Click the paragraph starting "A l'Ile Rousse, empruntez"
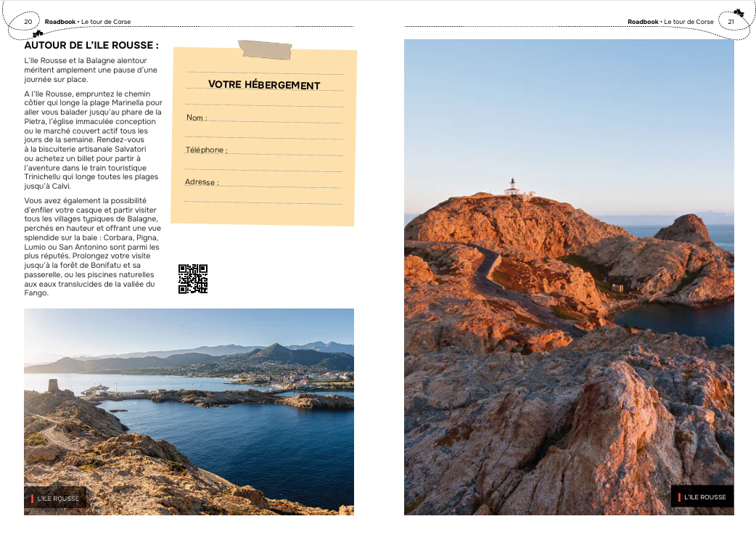This screenshot has width=756, height=540. tap(93, 140)
